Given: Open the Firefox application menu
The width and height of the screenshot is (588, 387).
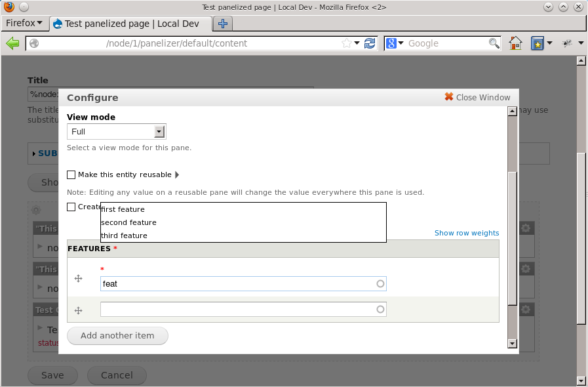Looking at the screenshot, I should pos(24,23).
